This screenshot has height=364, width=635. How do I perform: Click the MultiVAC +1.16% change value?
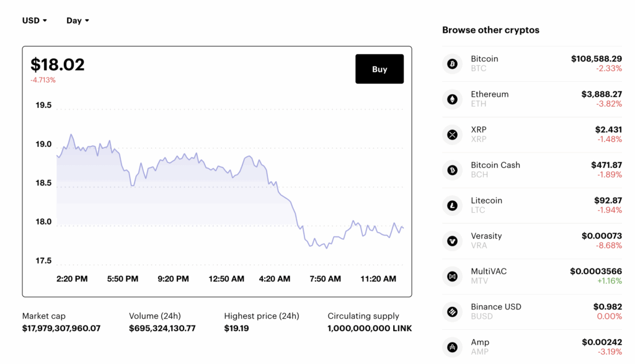pyautogui.click(x=609, y=281)
